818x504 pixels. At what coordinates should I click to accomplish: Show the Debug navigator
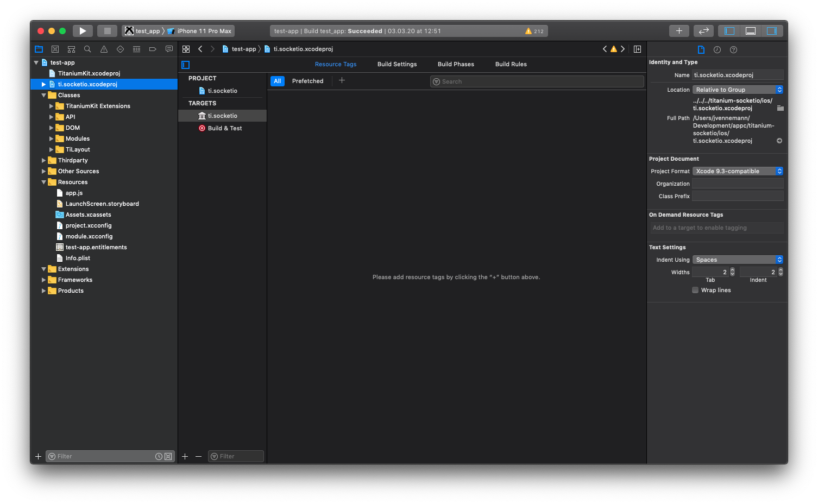(136, 49)
